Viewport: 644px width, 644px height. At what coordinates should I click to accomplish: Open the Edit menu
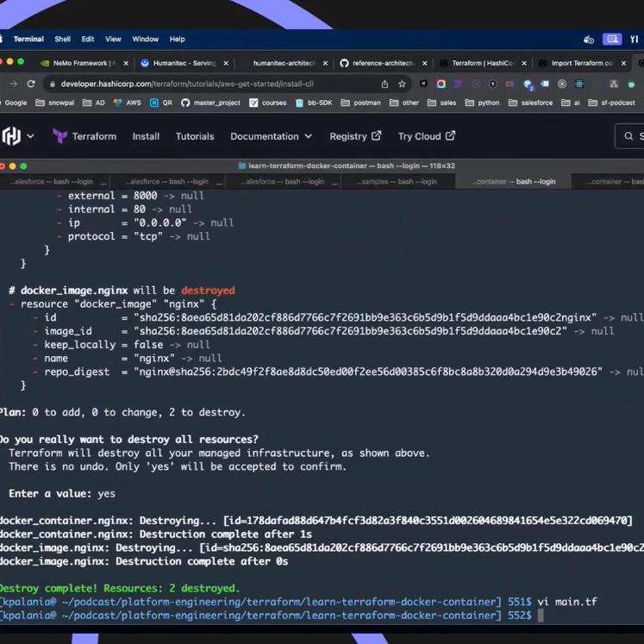87,39
